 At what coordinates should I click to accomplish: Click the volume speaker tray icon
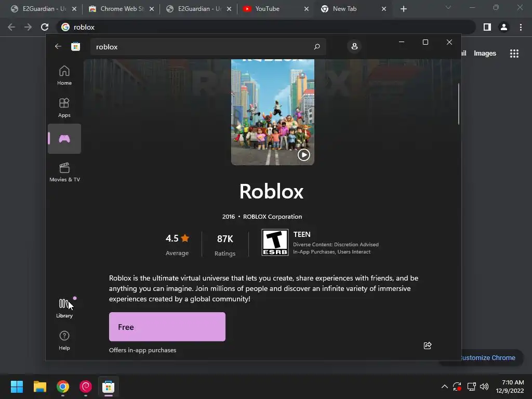(x=484, y=387)
